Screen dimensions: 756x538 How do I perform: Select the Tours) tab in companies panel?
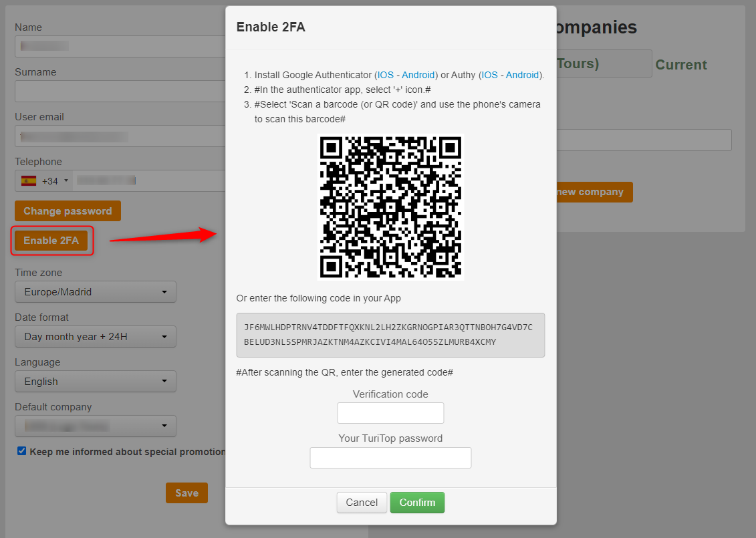click(604, 63)
